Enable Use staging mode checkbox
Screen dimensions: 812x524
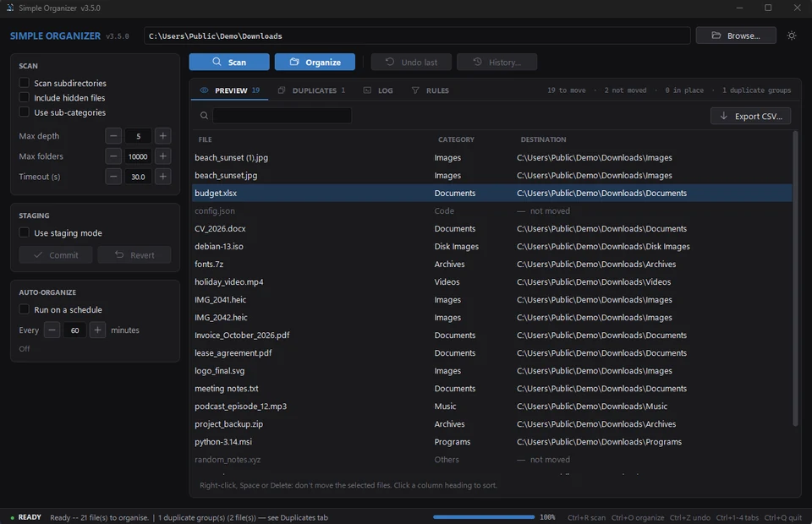tap(24, 232)
